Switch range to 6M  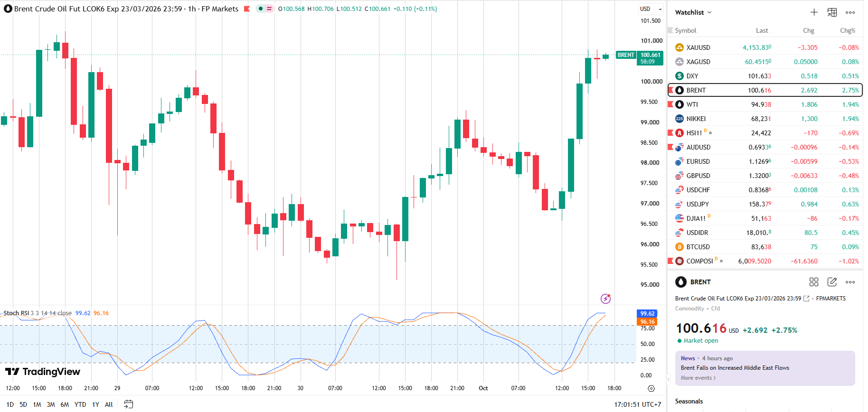(x=65, y=404)
